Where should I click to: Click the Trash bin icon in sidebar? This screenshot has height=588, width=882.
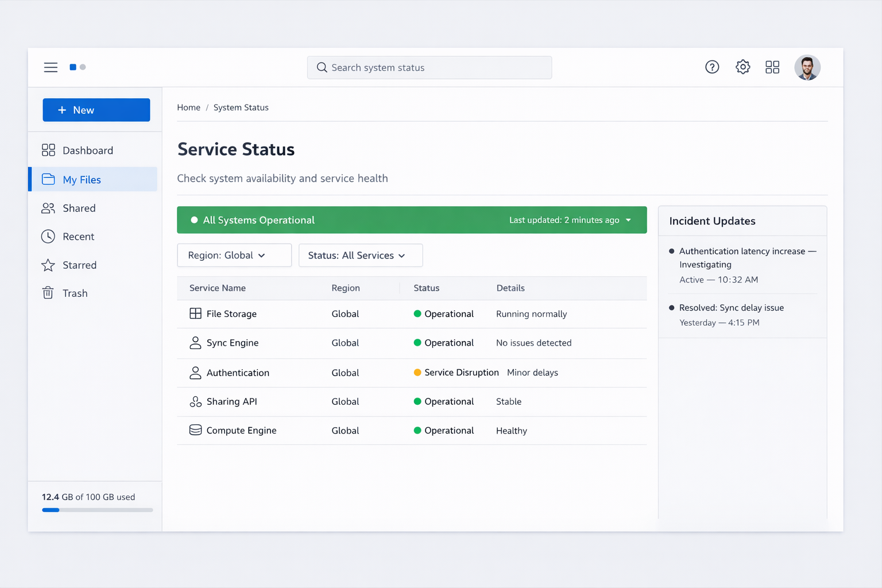[48, 293]
